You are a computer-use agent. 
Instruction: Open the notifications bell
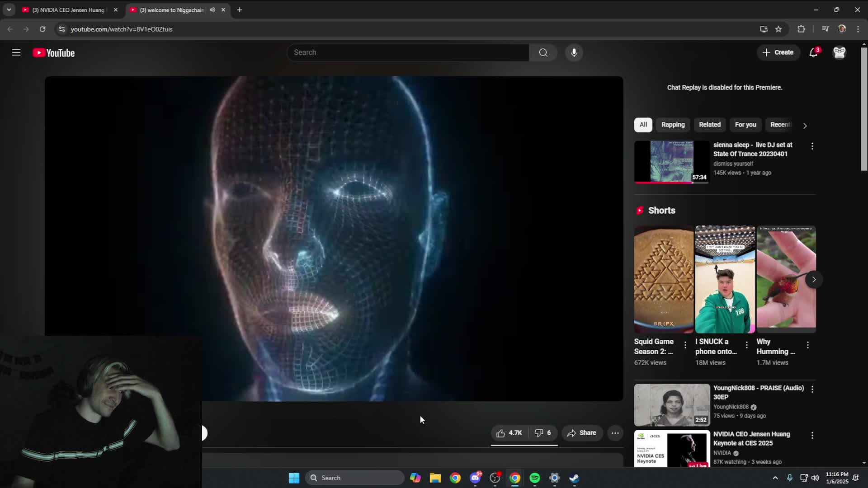tap(813, 52)
